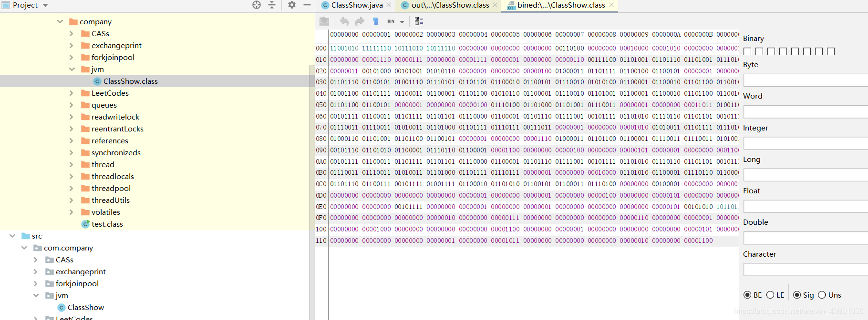Select the readwritelock folder
868x320 pixels.
[115, 117]
